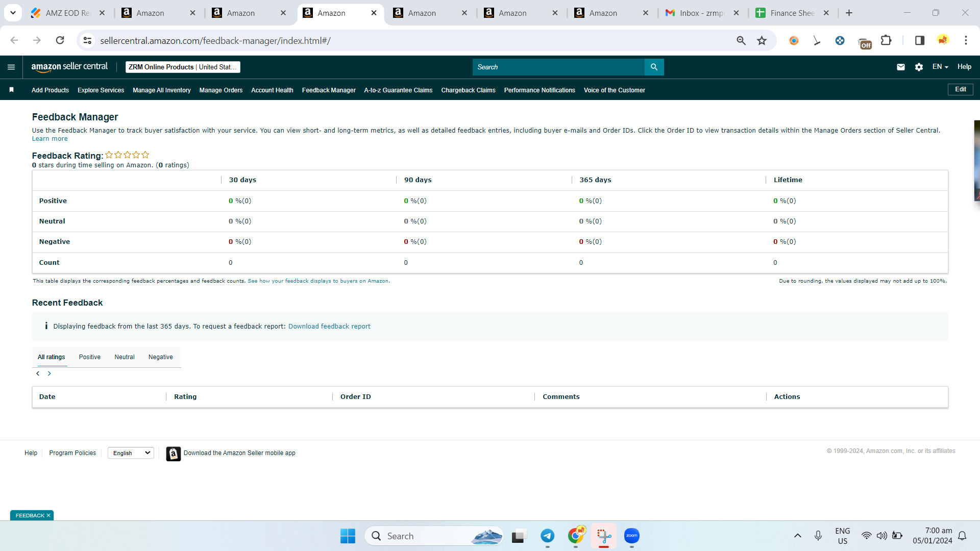Open Manage Orders

(x=221, y=90)
